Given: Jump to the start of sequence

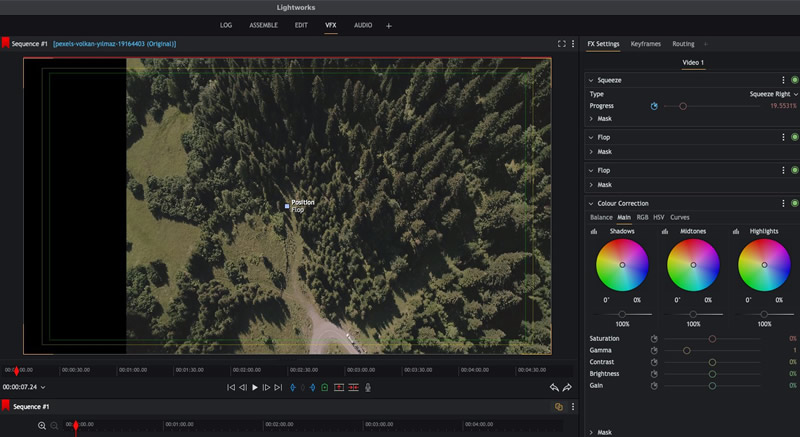Looking at the screenshot, I should (231, 388).
